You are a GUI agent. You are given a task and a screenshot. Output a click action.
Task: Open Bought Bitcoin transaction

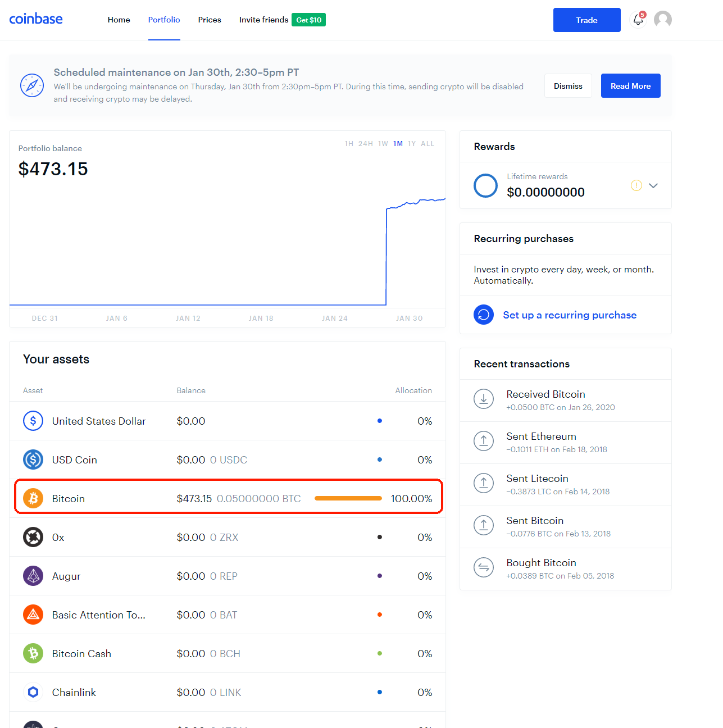(x=566, y=569)
